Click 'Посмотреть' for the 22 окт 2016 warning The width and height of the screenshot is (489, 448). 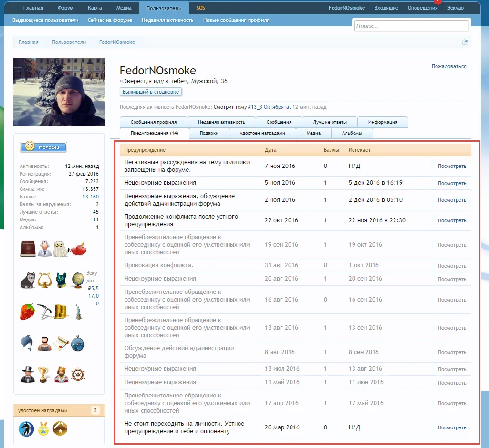tap(452, 220)
